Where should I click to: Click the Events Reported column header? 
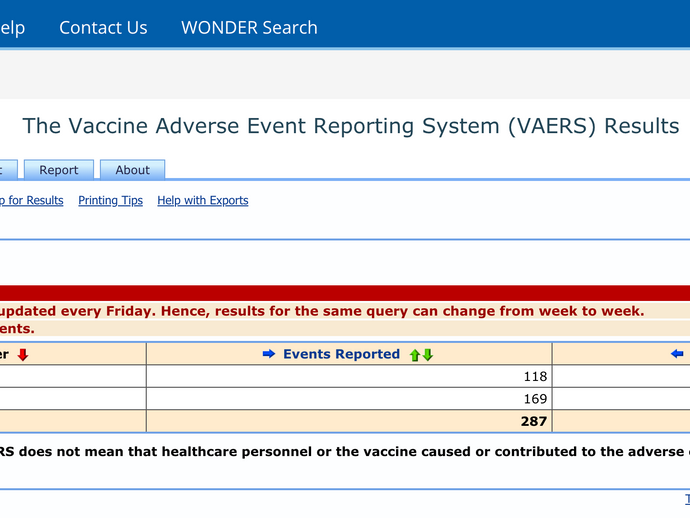(341, 354)
